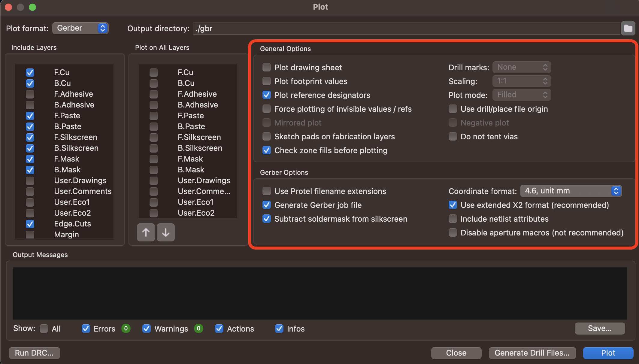This screenshot has height=364, width=639.
Task: Enable B.Adhesive in Include Layers
Action: coord(30,105)
